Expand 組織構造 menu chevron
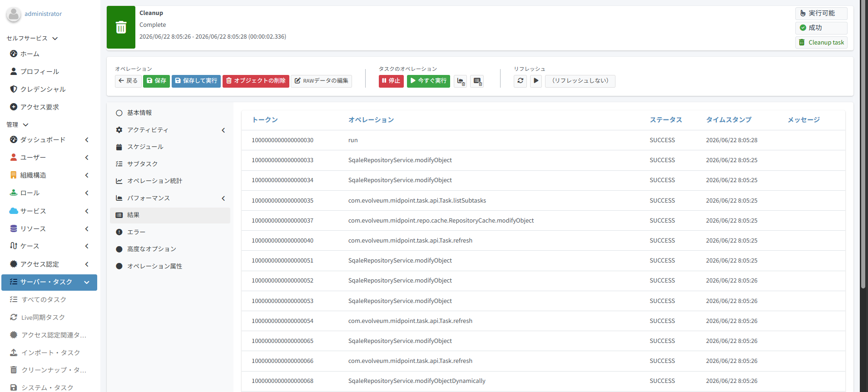 coord(86,175)
